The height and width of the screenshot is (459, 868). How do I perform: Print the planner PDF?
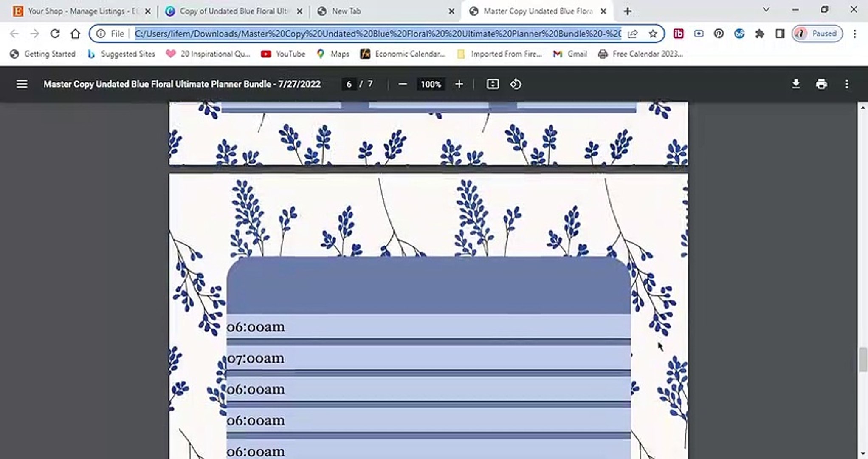[821, 84]
